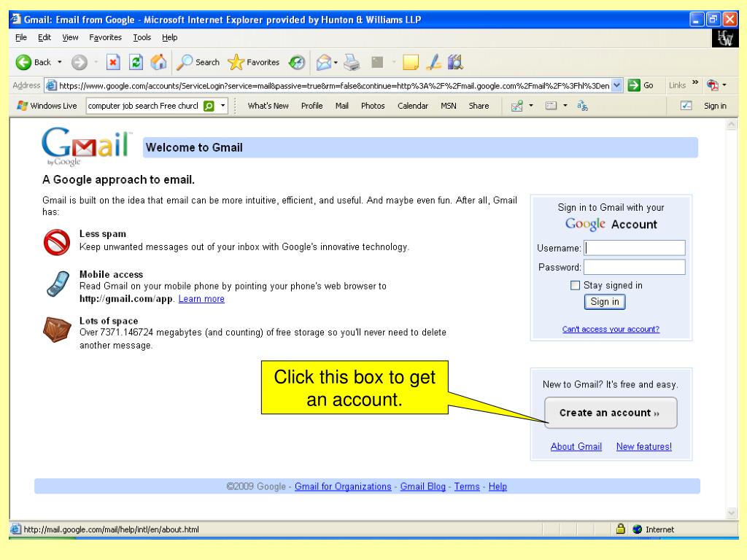Open History clock icon

click(297, 63)
